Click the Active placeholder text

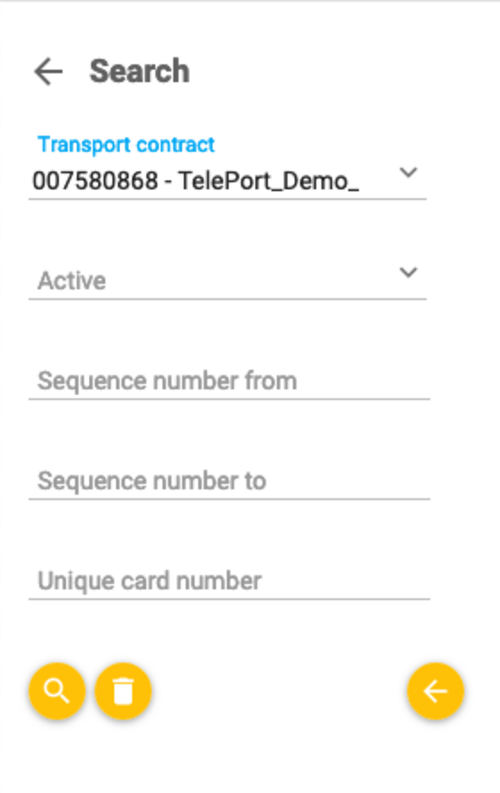pyautogui.click(x=72, y=281)
